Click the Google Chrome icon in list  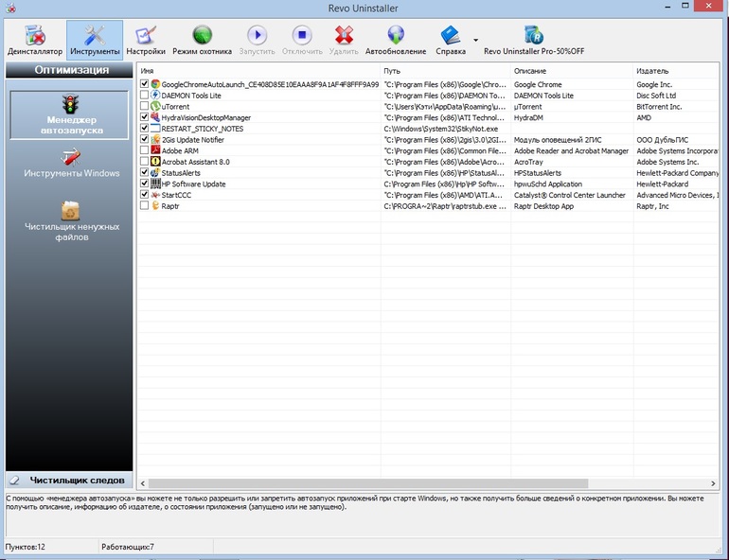pos(155,84)
